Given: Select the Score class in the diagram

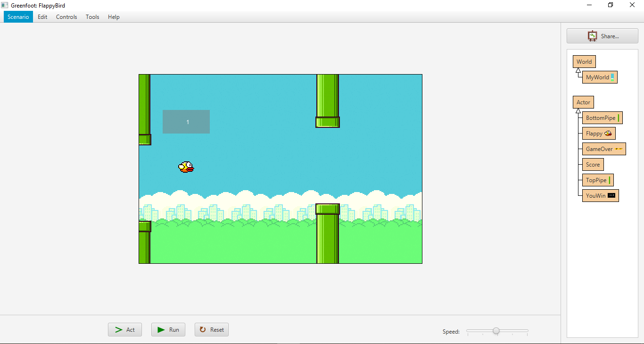Looking at the screenshot, I should coord(592,164).
